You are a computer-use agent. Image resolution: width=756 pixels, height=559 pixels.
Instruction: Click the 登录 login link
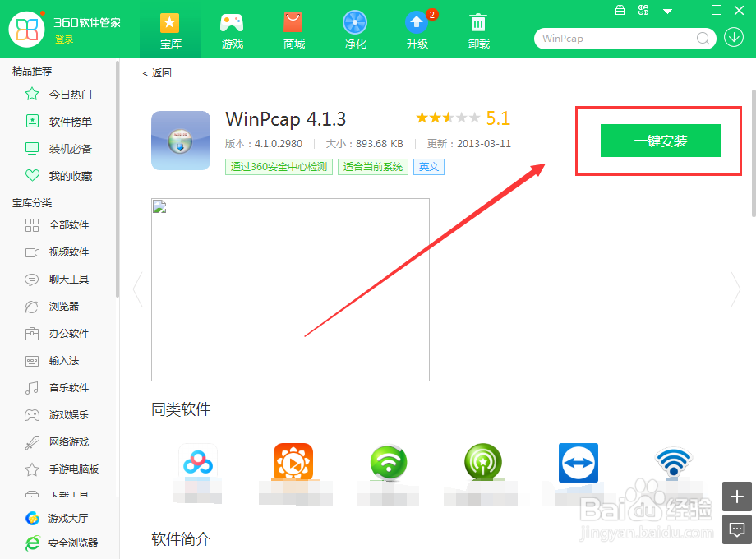coord(64,39)
